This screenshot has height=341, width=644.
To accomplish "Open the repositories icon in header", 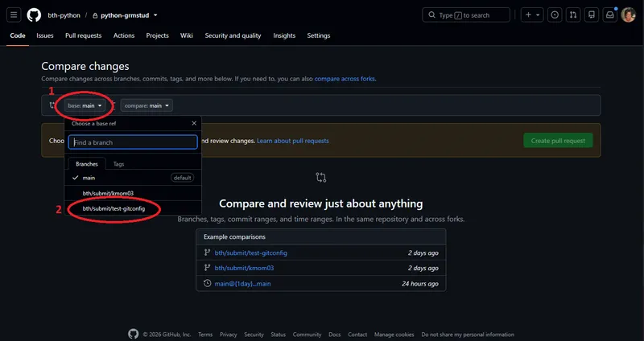I will tap(592, 15).
